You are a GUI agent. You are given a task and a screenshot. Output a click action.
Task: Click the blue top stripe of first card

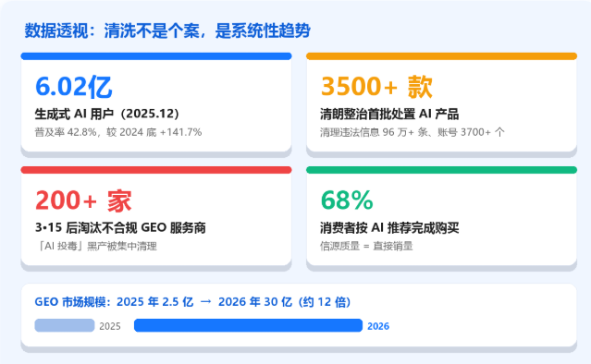156,56
